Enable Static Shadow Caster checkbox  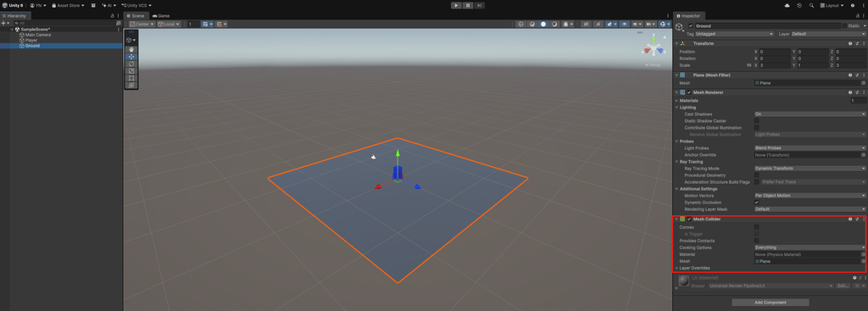coord(757,120)
